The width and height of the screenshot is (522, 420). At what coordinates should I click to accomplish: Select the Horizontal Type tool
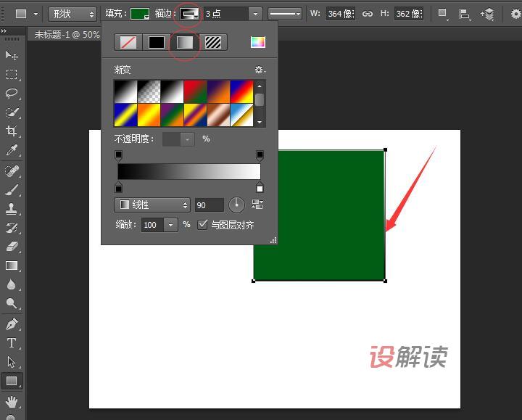(x=12, y=343)
